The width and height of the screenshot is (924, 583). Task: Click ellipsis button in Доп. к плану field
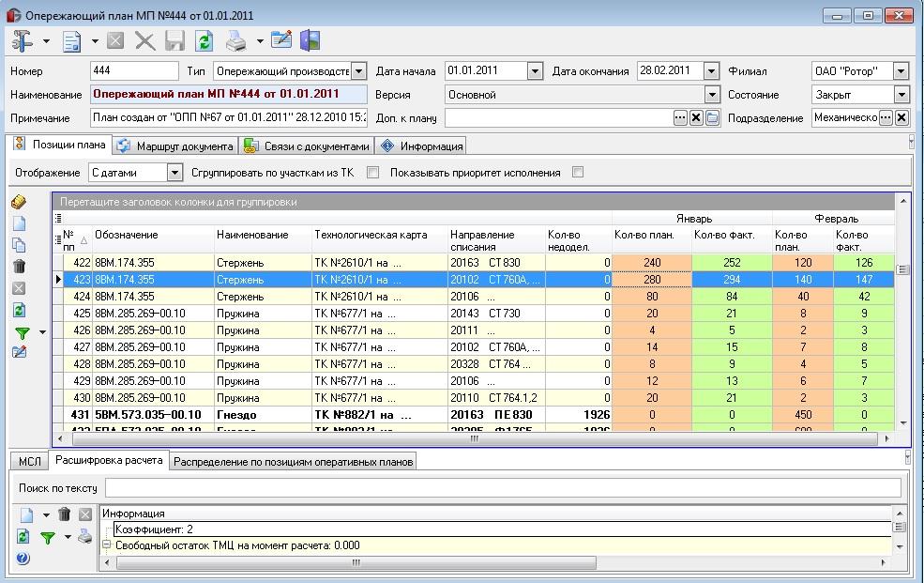tap(680, 118)
